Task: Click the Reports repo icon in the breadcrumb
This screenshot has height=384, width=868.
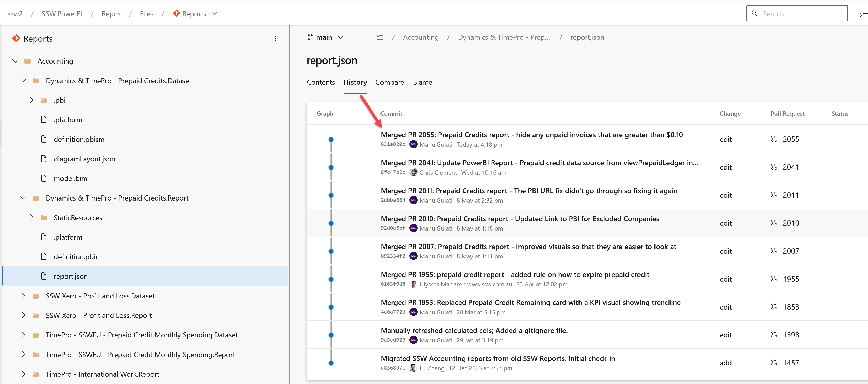Action: click(176, 13)
